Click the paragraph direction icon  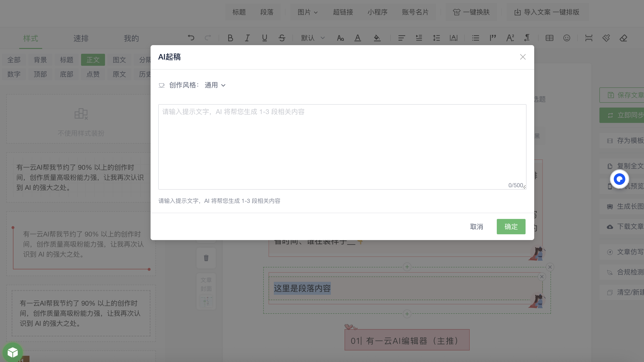527,38
